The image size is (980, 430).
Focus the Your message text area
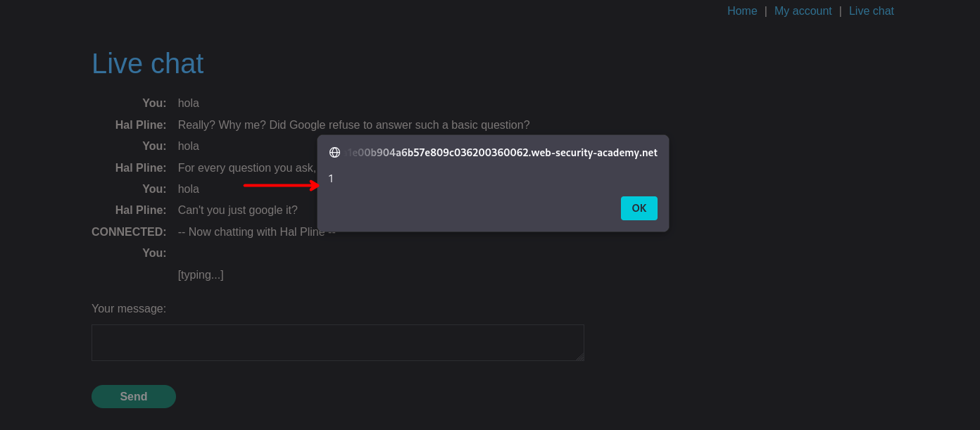point(337,343)
